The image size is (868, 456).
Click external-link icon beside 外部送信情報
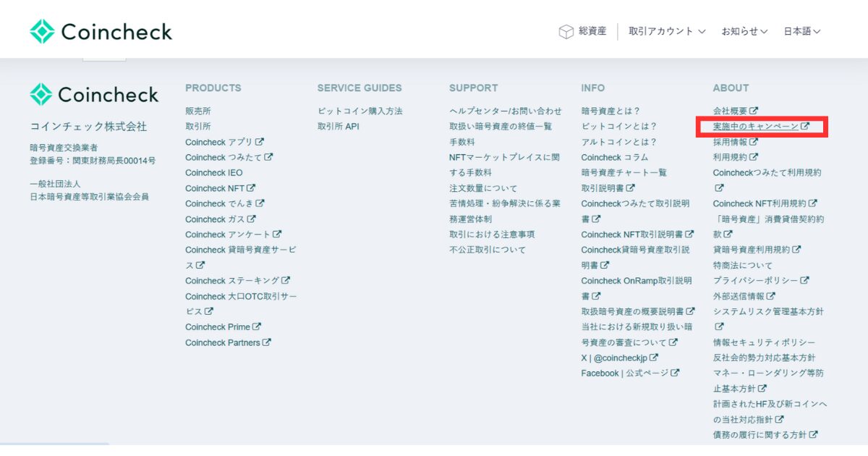771,296
